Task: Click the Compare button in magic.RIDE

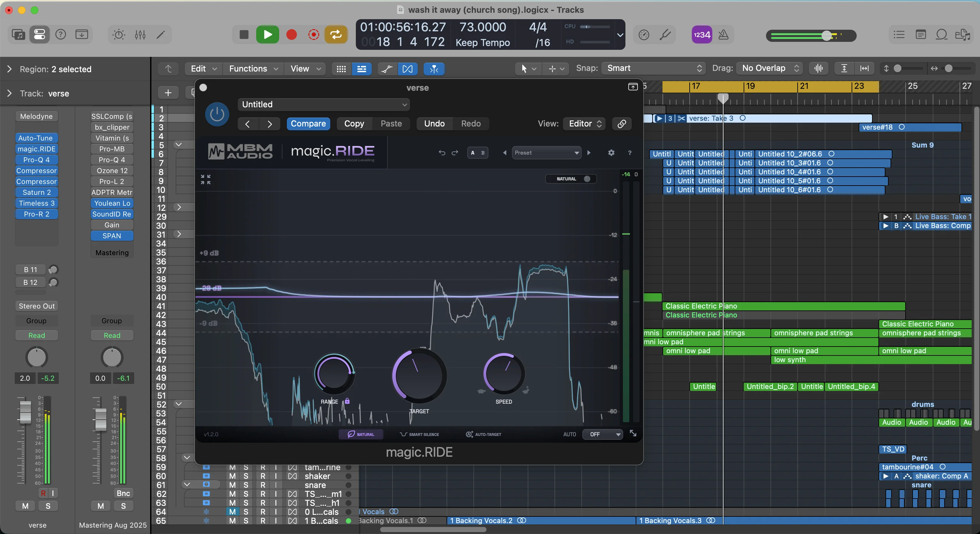Action: (309, 124)
